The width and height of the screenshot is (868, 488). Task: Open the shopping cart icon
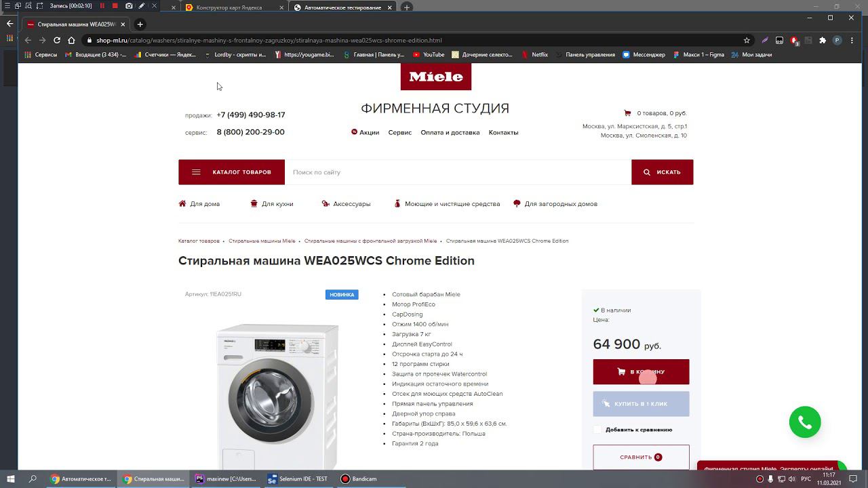click(627, 113)
